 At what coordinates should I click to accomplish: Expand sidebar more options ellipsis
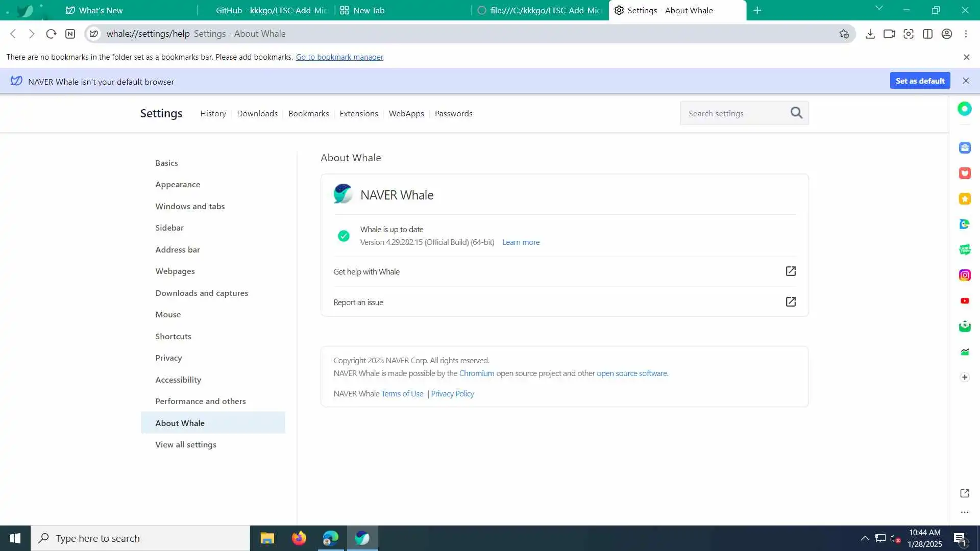point(964,512)
